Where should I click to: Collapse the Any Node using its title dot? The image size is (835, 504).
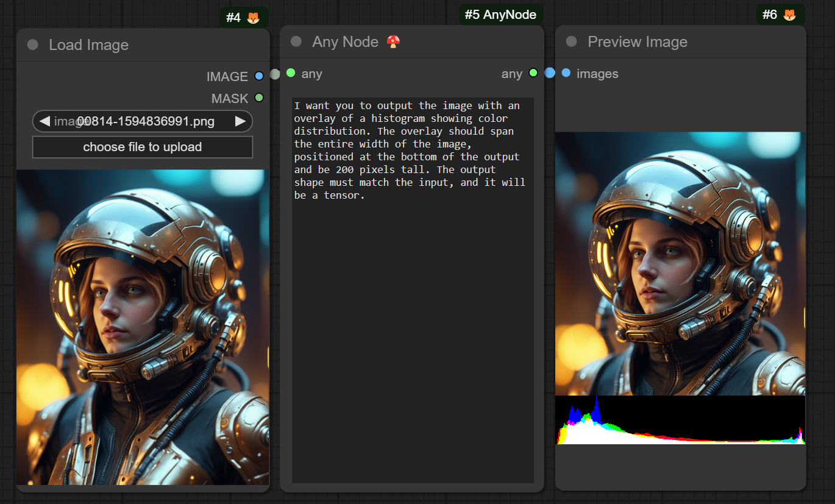[x=296, y=41]
